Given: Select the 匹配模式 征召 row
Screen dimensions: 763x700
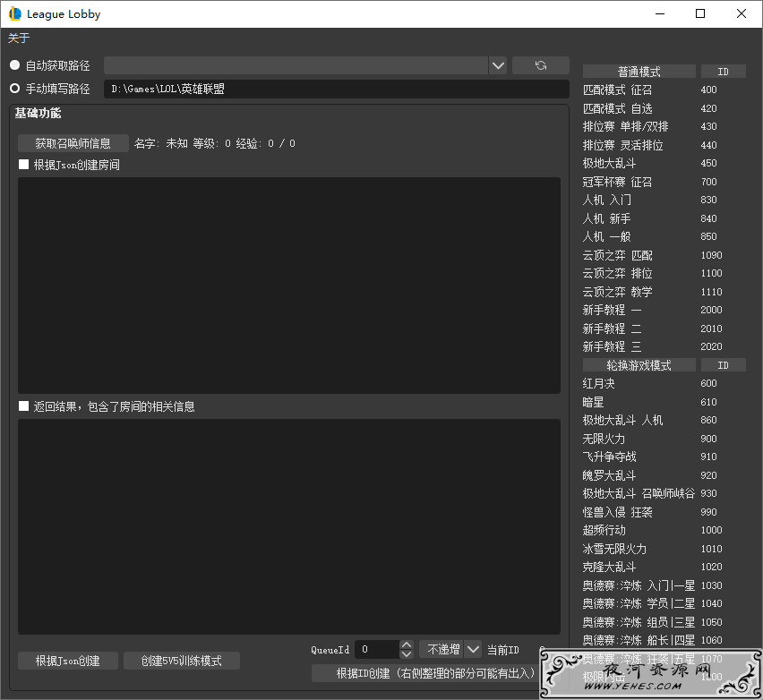Looking at the screenshot, I should point(664,90).
